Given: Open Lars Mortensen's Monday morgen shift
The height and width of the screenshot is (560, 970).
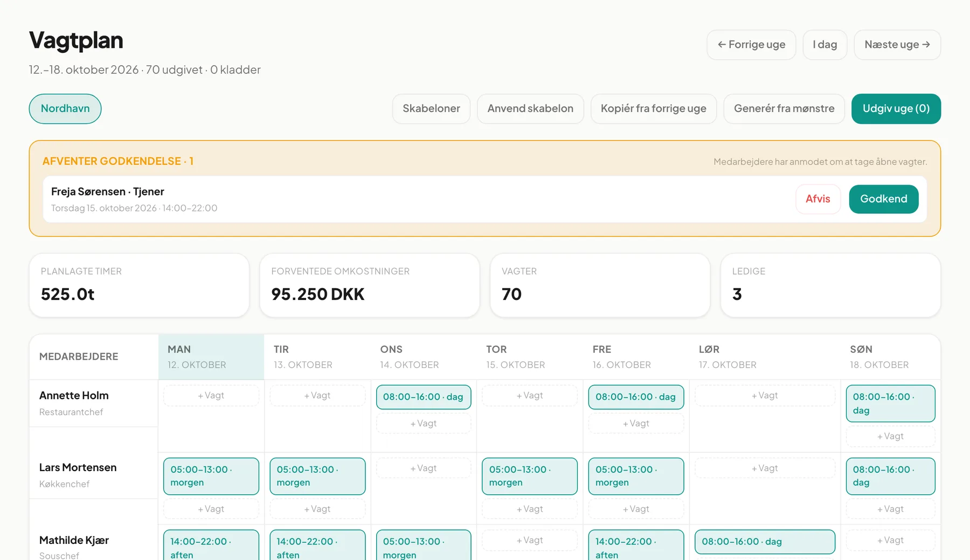Looking at the screenshot, I should pyautogui.click(x=211, y=476).
